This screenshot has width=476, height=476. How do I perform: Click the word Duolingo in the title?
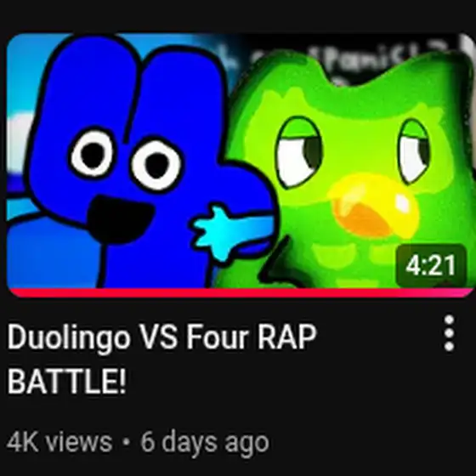(x=69, y=338)
